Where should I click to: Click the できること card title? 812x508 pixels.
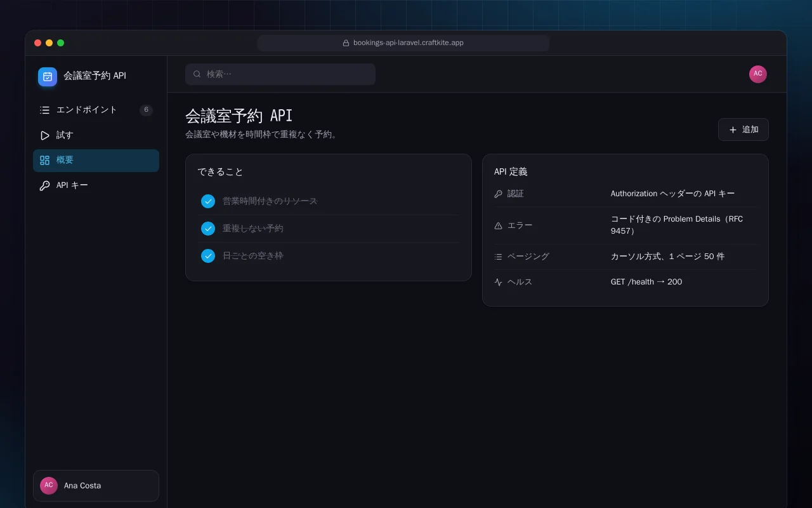[220, 172]
